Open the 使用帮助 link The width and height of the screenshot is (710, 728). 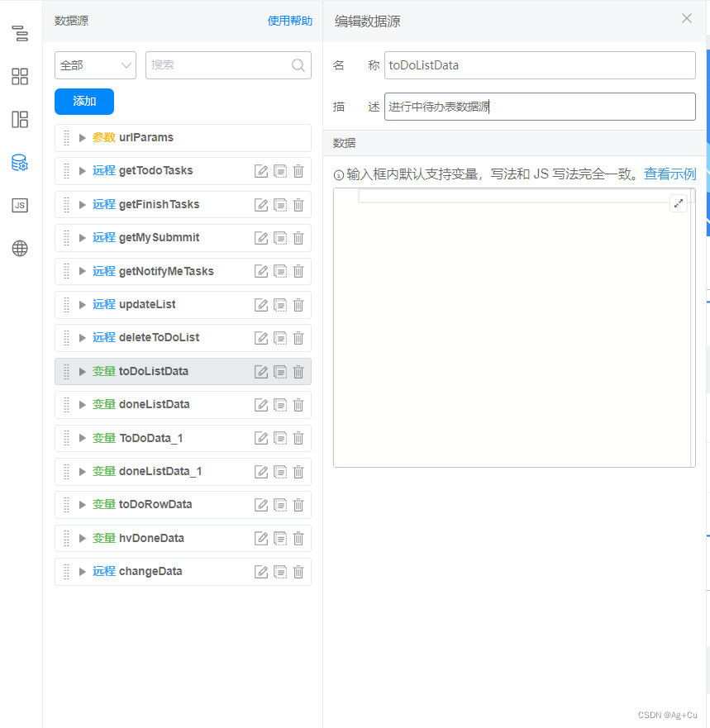(x=290, y=21)
